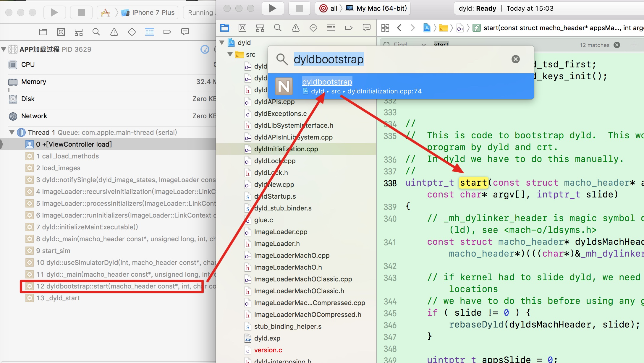This screenshot has width=644, height=363.
Task: Collapse the src folder
Action: click(230, 54)
